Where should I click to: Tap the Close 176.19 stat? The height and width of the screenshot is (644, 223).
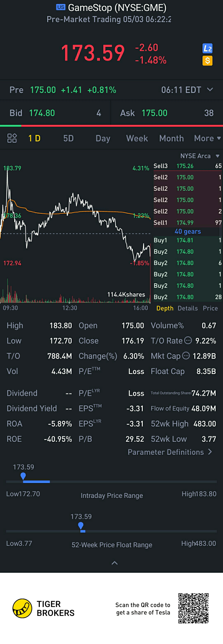pos(111,341)
